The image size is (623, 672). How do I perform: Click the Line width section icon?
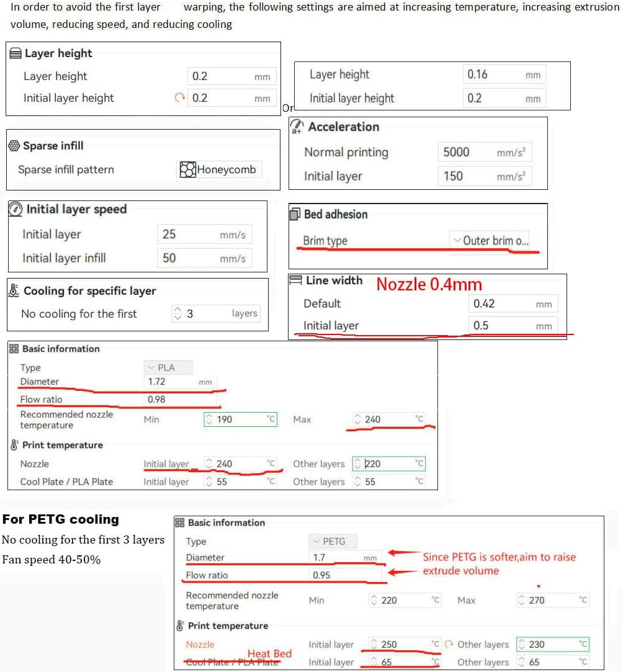click(295, 280)
